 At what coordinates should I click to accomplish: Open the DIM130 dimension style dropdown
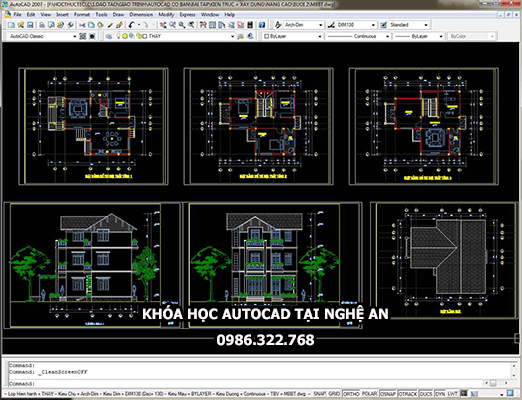[x=373, y=25]
